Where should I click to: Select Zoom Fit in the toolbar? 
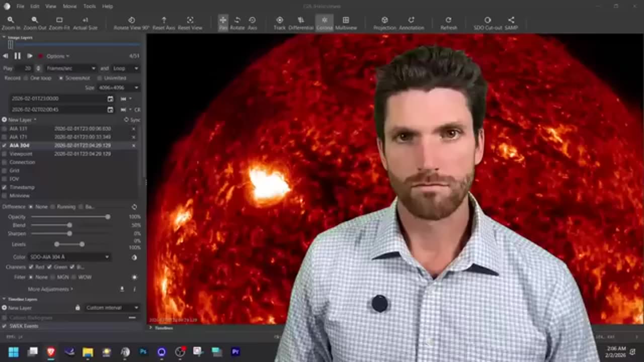point(59,23)
